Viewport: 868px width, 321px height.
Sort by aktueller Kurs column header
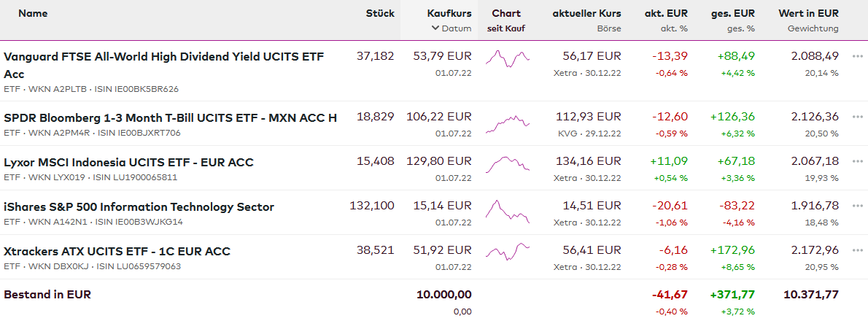tap(586, 13)
